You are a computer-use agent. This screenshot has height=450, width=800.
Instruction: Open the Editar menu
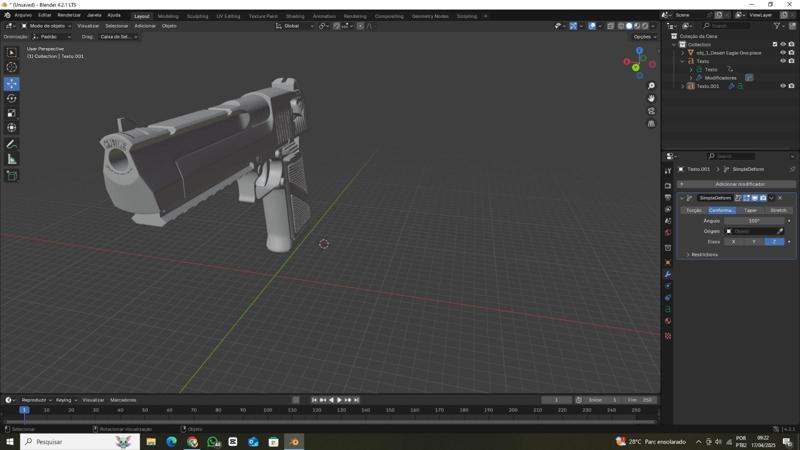tap(44, 15)
